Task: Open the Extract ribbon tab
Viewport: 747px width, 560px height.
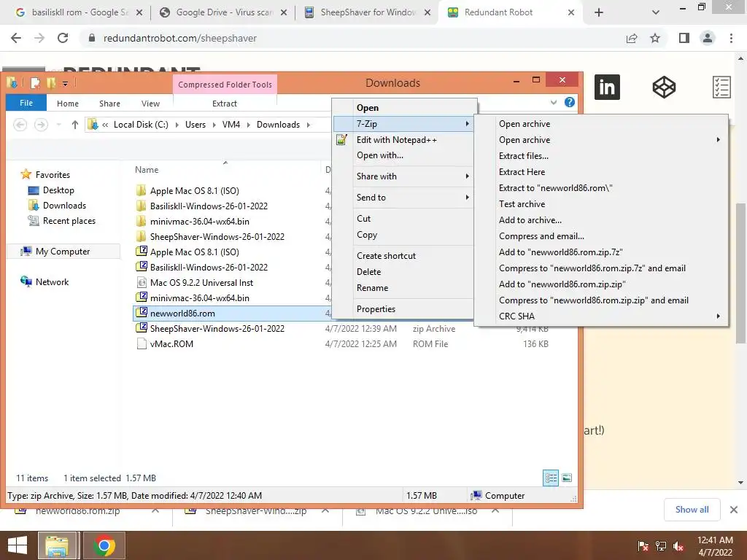Action: tap(225, 104)
